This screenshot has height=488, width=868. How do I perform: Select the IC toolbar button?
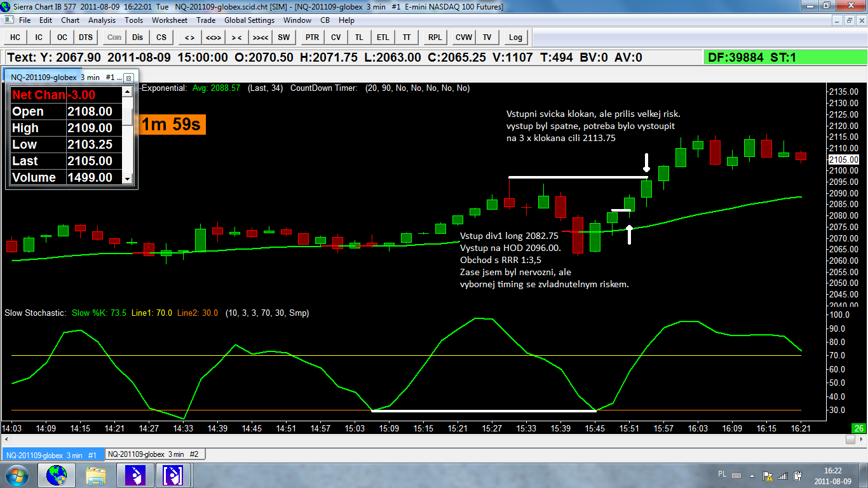tap(39, 37)
